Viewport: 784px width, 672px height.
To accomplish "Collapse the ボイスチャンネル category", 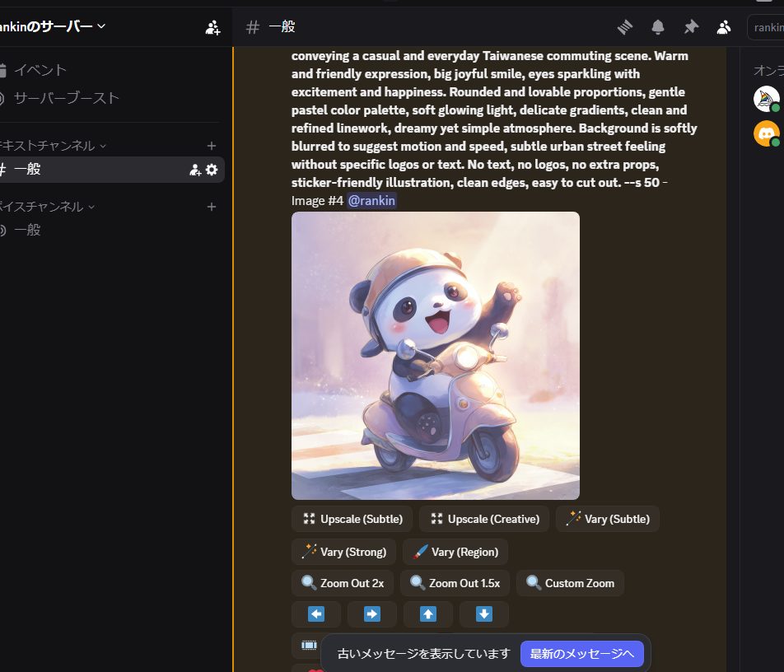I will [45, 207].
